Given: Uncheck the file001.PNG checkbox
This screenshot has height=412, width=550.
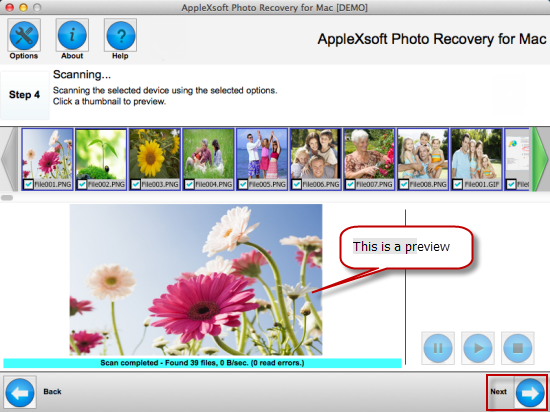Looking at the screenshot, I should coord(28,184).
